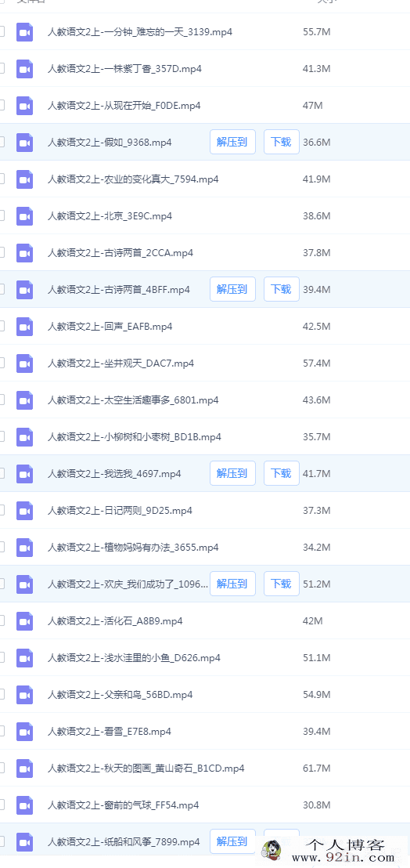This screenshot has height=868, width=410.
Task: Tick checkbox for 窗前的气球_FF54.mp4
Action: (2, 805)
